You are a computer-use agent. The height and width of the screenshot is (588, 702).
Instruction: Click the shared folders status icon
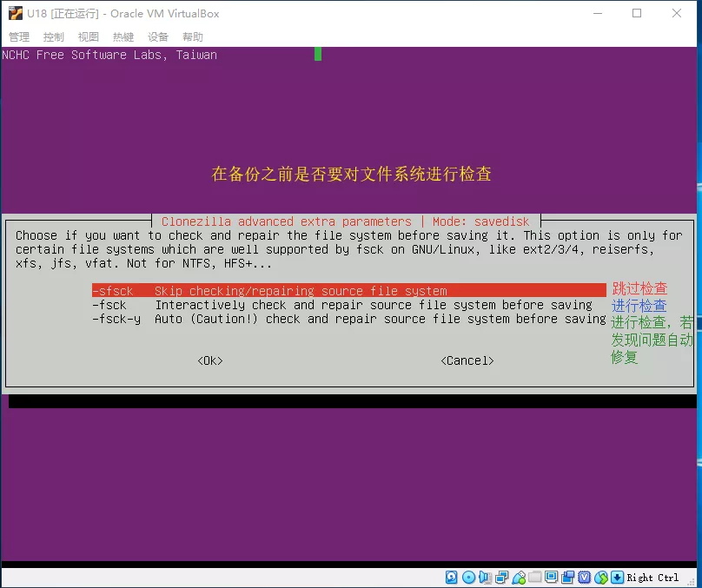pyautogui.click(x=535, y=577)
